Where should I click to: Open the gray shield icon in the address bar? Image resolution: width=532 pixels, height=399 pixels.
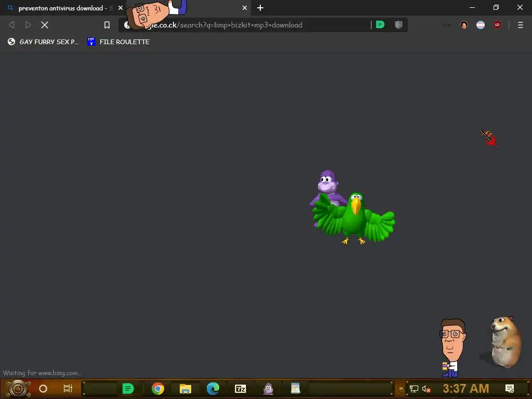click(398, 24)
